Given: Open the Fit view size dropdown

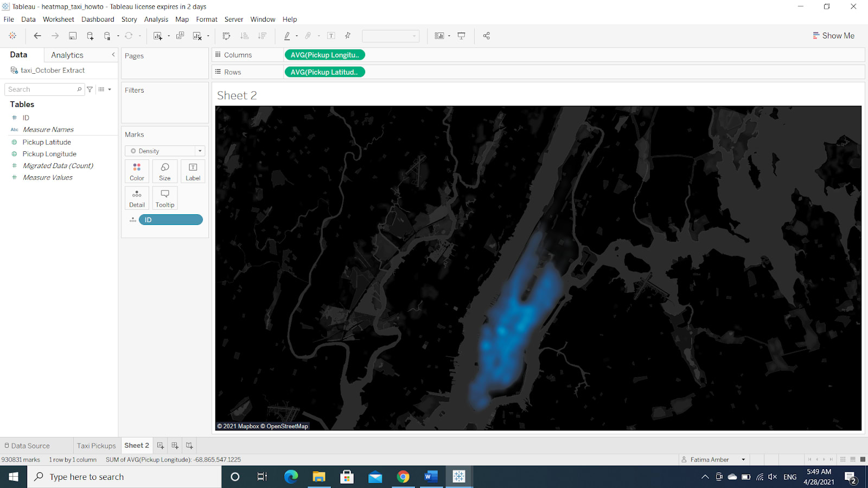Looking at the screenshot, I should (x=391, y=36).
